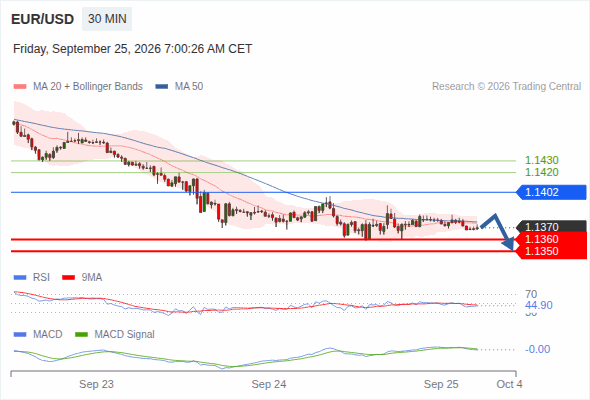Click the '9MA' legend label

[x=91, y=278]
